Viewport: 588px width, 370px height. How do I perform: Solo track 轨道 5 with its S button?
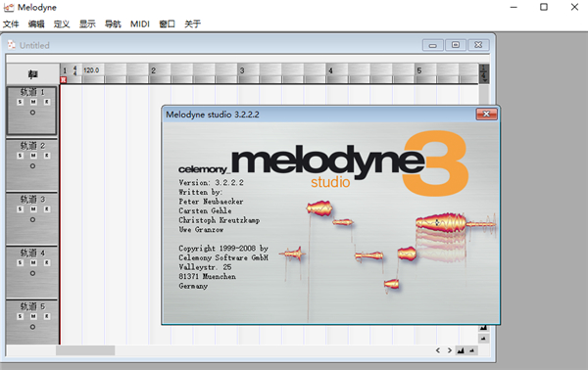[21, 316]
